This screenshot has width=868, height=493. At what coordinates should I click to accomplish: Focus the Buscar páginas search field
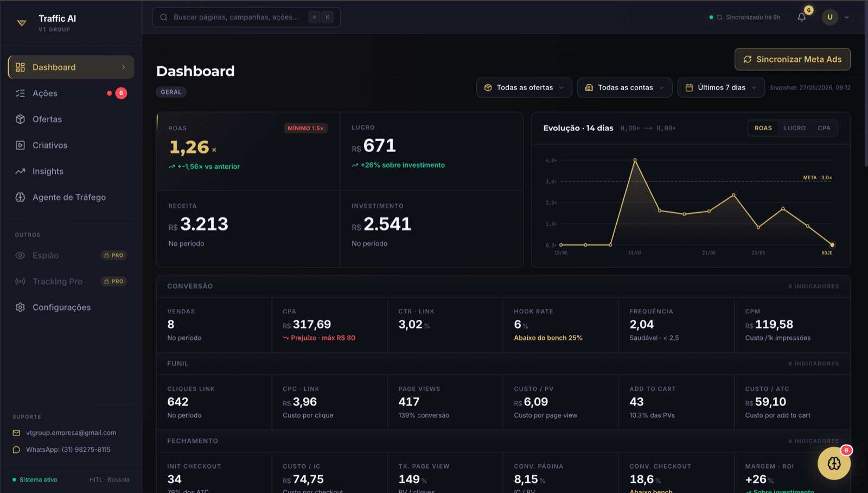pyautogui.click(x=246, y=17)
